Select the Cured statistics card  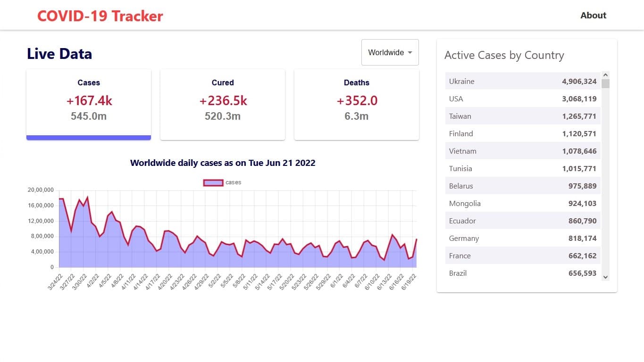[x=222, y=100]
